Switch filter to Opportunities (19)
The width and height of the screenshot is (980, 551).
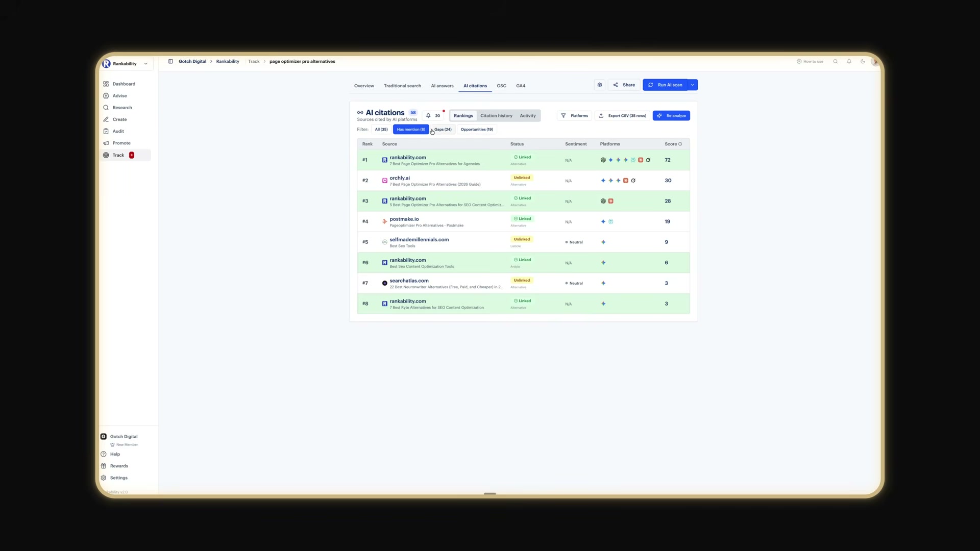point(477,129)
